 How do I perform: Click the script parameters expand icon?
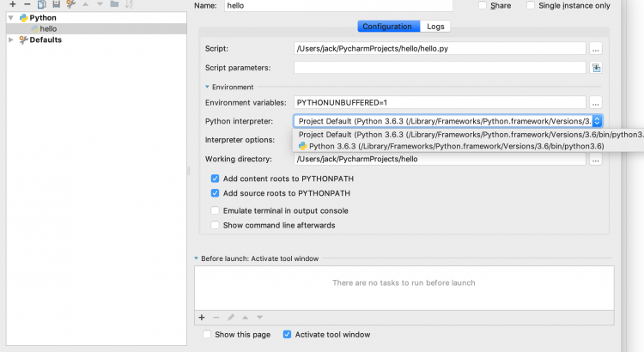point(596,67)
